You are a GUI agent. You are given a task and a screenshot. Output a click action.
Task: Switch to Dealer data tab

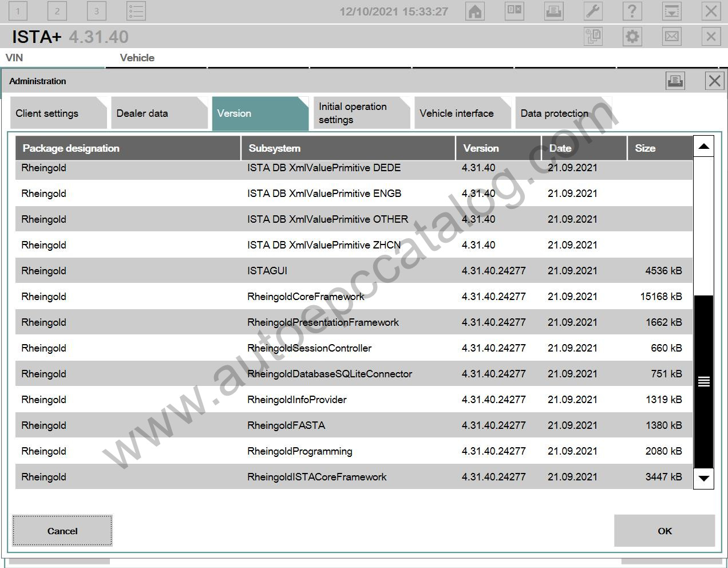(x=159, y=113)
